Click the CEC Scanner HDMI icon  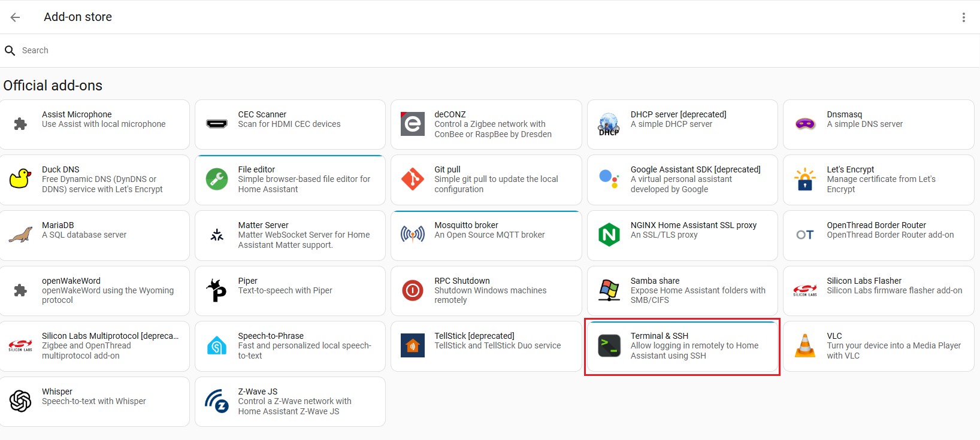216,124
